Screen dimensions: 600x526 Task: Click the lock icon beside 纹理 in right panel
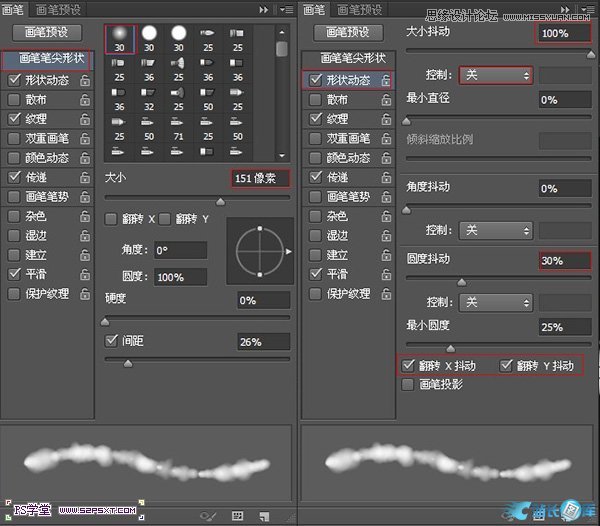click(384, 119)
